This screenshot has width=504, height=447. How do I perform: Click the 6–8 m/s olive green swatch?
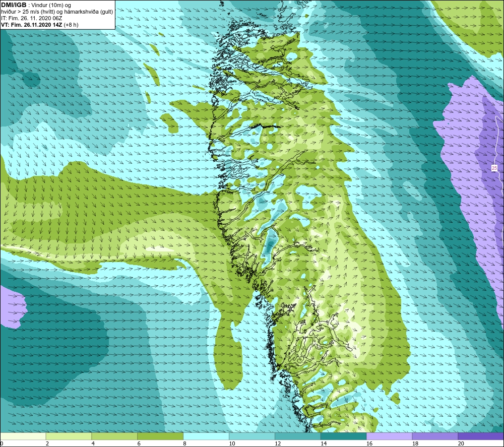coord(160,436)
